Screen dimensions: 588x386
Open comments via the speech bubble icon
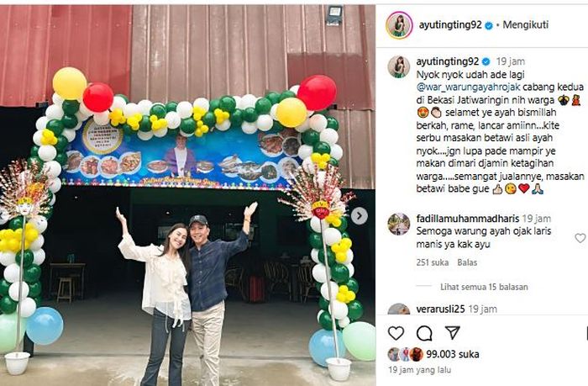424,333
